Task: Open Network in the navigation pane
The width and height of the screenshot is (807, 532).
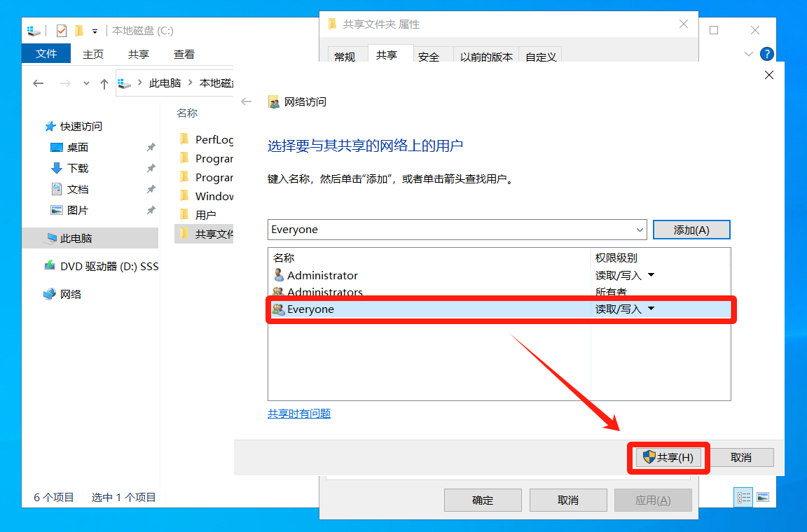Action: pos(70,294)
